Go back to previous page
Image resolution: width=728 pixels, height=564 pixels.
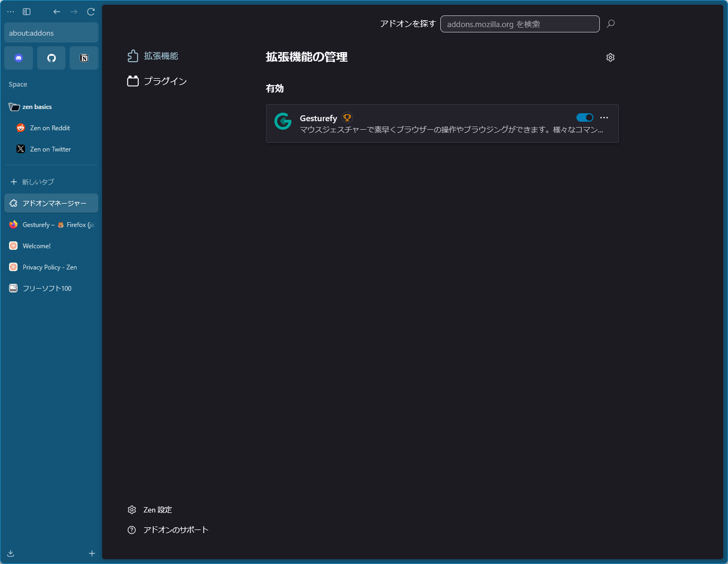click(57, 12)
